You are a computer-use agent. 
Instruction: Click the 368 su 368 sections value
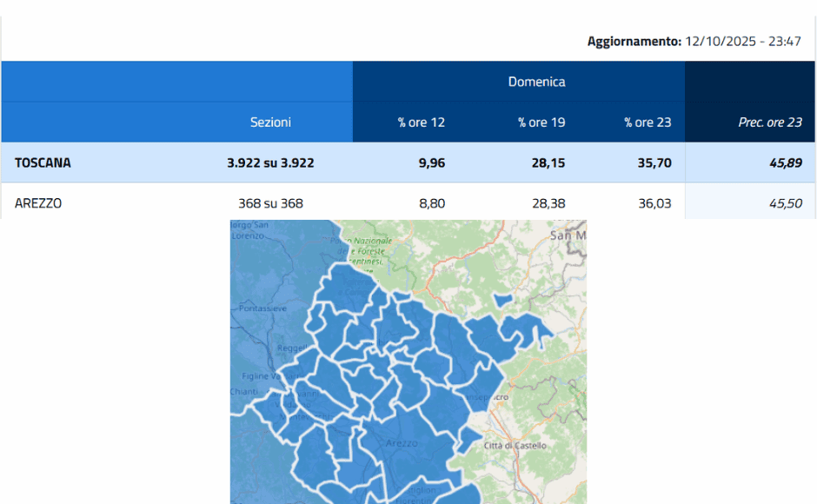click(x=273, y=202)
